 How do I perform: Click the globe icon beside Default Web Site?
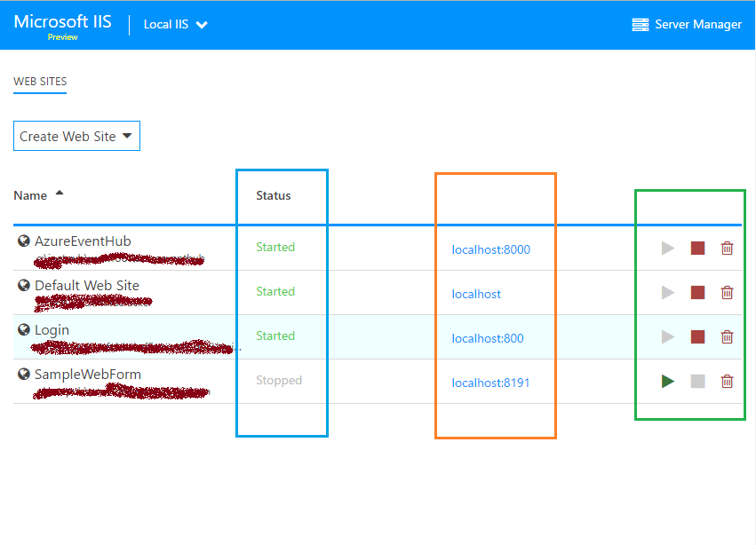(24, 285)
